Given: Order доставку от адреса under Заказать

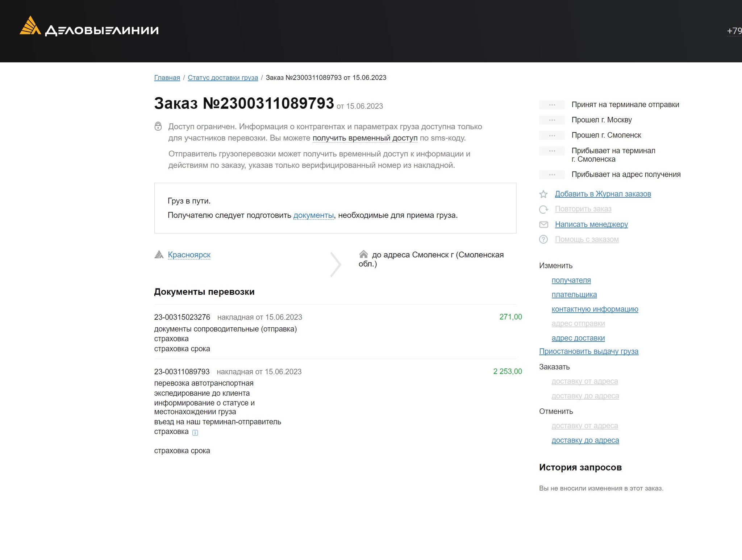Looking at the screenshot, I should pos(584,381).
